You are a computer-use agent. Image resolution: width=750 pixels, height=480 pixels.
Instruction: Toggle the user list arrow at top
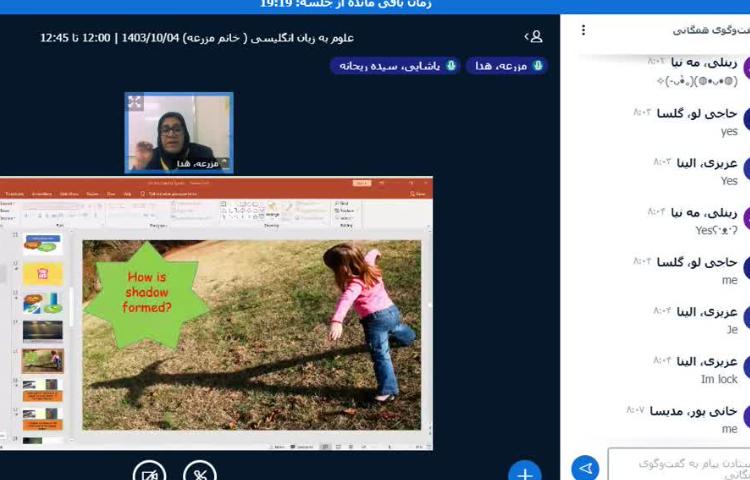[526, 37]
